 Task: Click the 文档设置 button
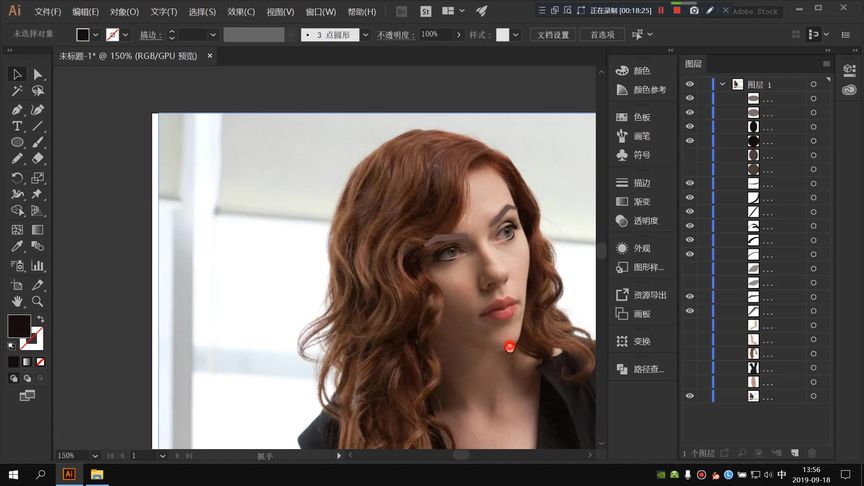pos(553,34)
